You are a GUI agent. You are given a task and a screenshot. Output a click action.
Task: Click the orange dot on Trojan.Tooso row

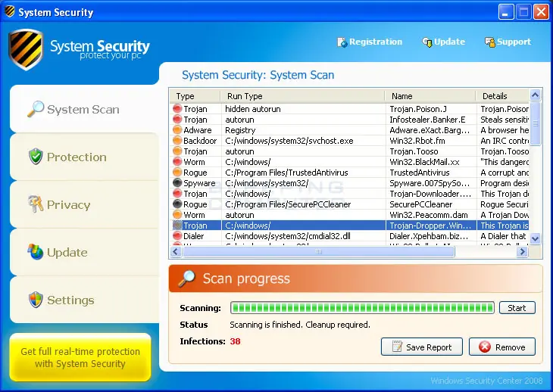[177, 151]
